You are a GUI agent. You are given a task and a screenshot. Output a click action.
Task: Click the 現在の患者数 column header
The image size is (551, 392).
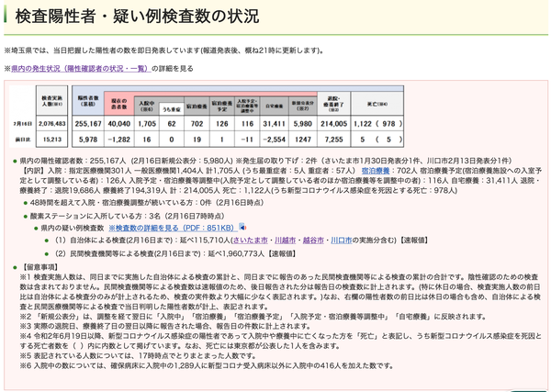[x=119, y=104]
